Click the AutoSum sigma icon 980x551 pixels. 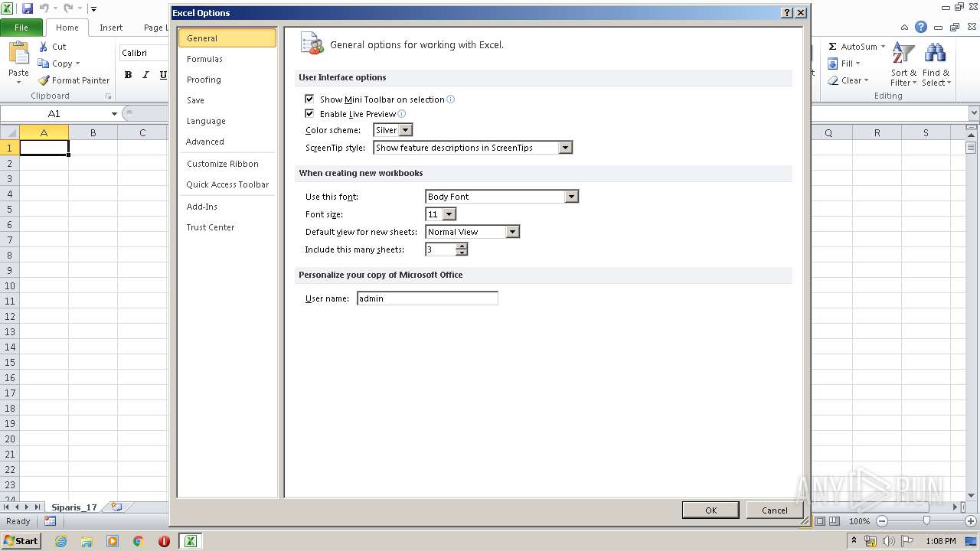(x=833, y=47)
